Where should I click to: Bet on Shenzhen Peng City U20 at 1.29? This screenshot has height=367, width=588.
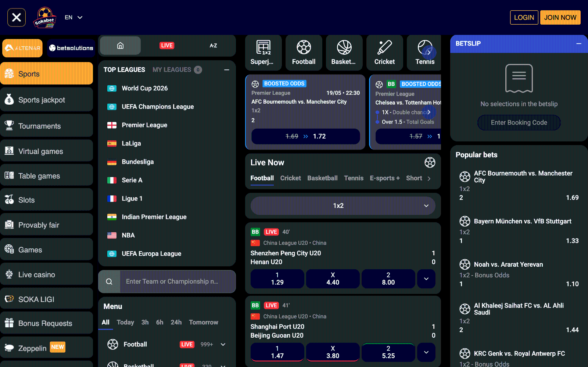[277, 279]
